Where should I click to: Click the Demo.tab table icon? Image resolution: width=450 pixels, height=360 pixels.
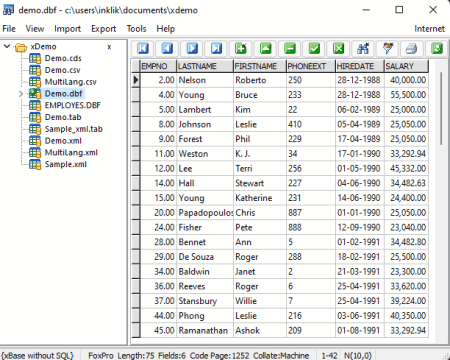[35, 117]
